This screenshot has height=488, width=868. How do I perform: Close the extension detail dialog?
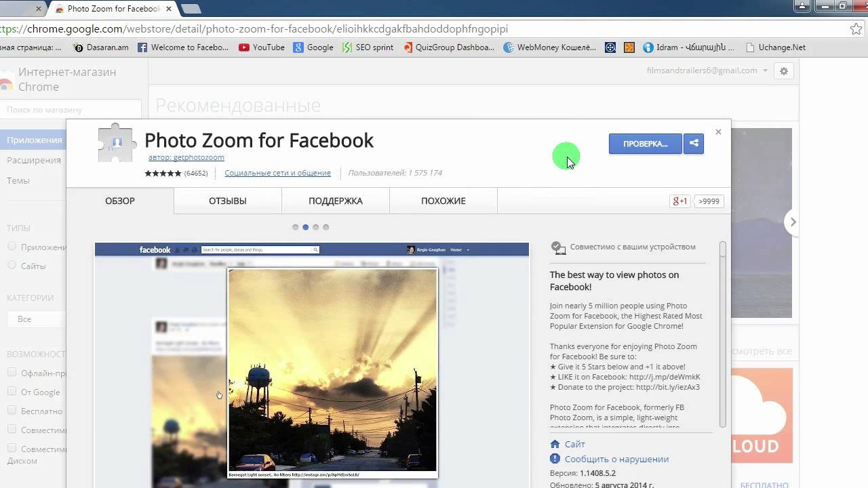pyautogui.click(x=718, y=131)
